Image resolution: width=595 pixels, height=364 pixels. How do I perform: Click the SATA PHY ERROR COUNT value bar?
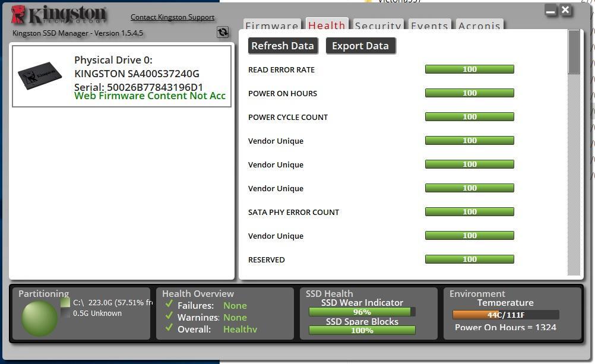pos(469,212)
